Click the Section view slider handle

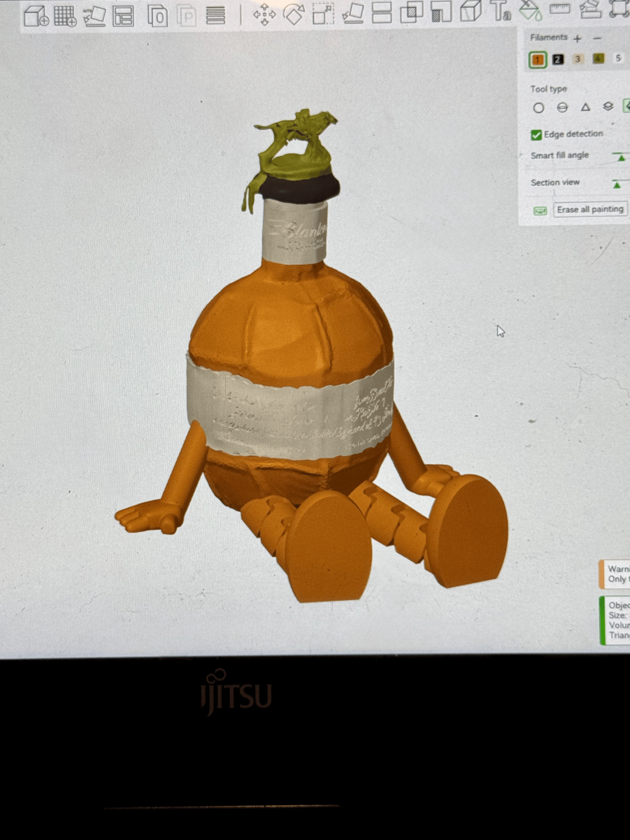[x=617, y=185]
